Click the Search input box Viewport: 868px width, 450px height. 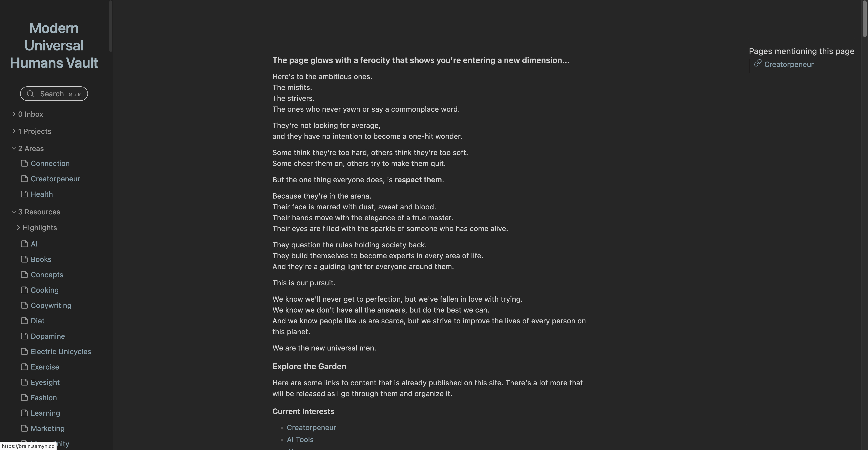pyautogui.click(x=54, y=94)
